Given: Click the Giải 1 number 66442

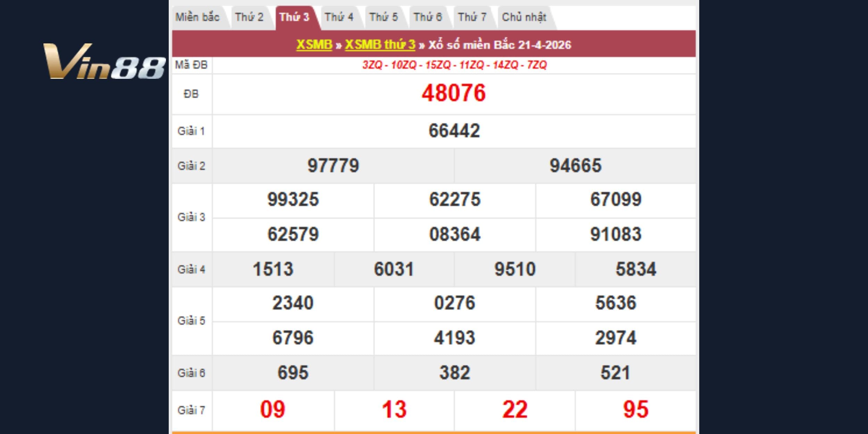Looking at the screenshot, I should point(454,131).
